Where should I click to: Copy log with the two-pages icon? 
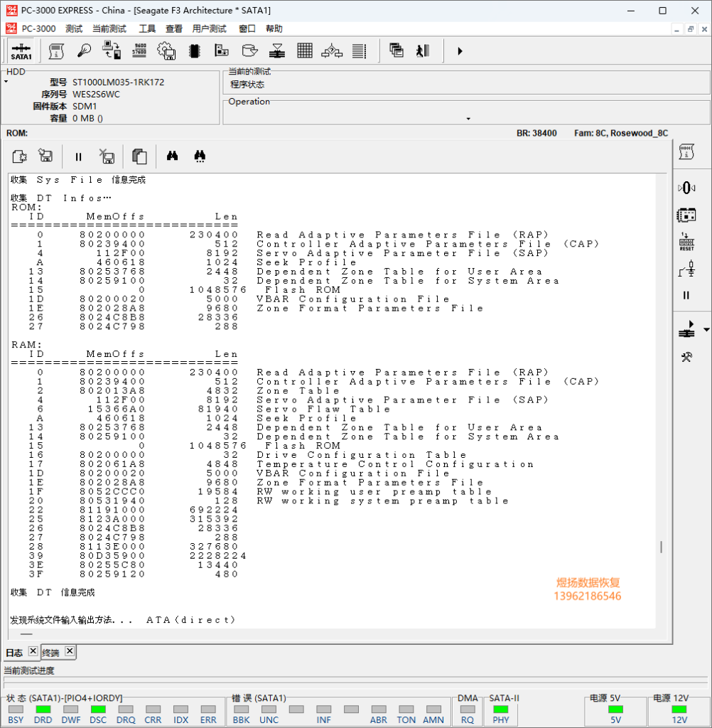click(x=139, y=156)
